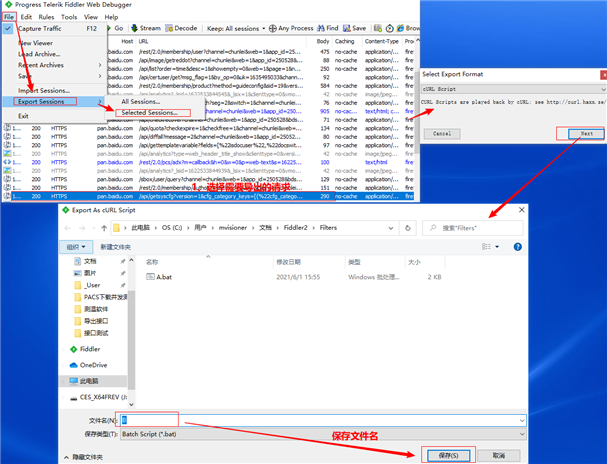Click the navigation pane scroll down arrow

point(131,404)
